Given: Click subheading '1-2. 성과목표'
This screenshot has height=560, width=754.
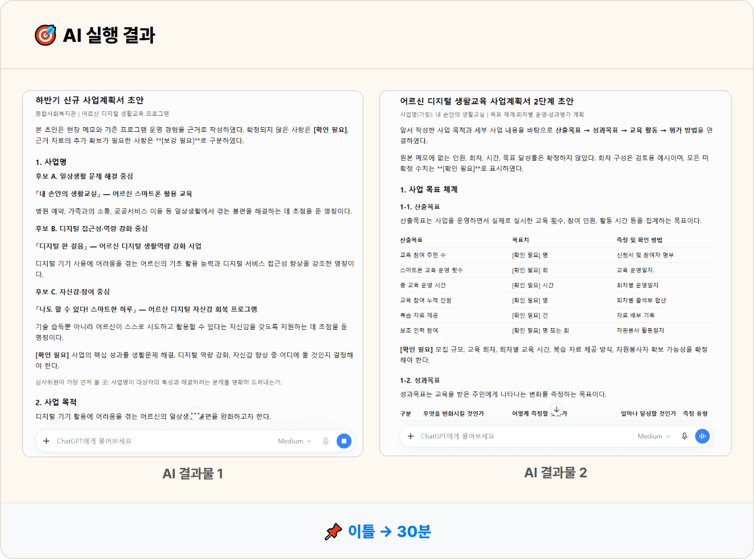Looking at the screenshot, I should [420, 380].
